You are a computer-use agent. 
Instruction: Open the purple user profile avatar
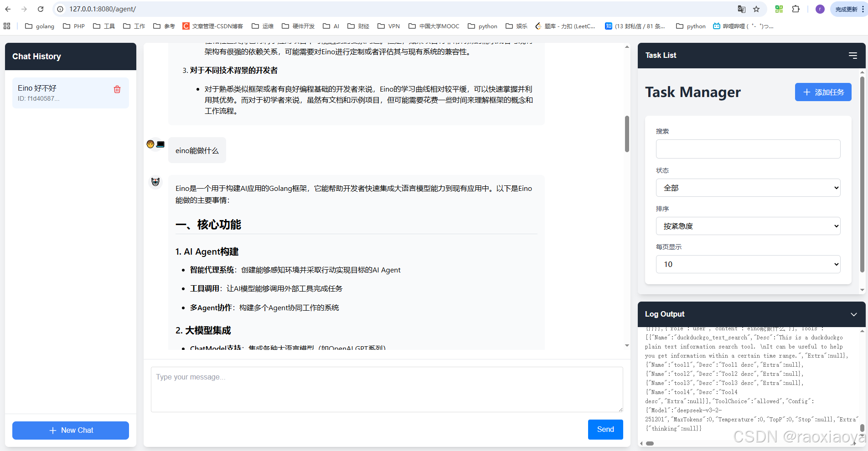tap(820, 9)
